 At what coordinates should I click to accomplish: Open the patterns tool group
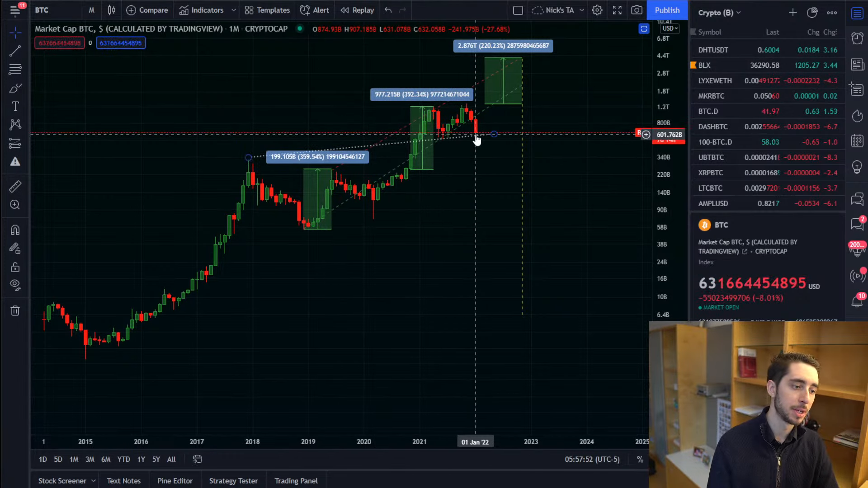(x=15, y=124)
